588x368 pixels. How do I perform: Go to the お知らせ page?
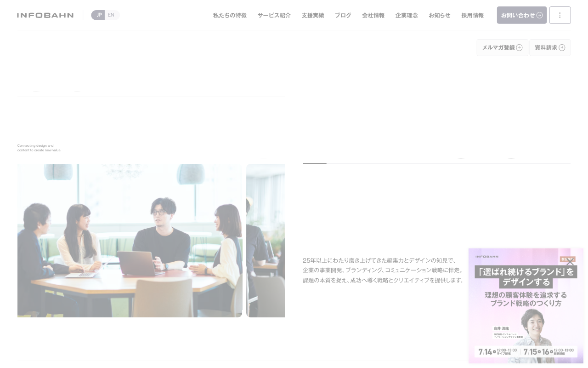(439, 15)
